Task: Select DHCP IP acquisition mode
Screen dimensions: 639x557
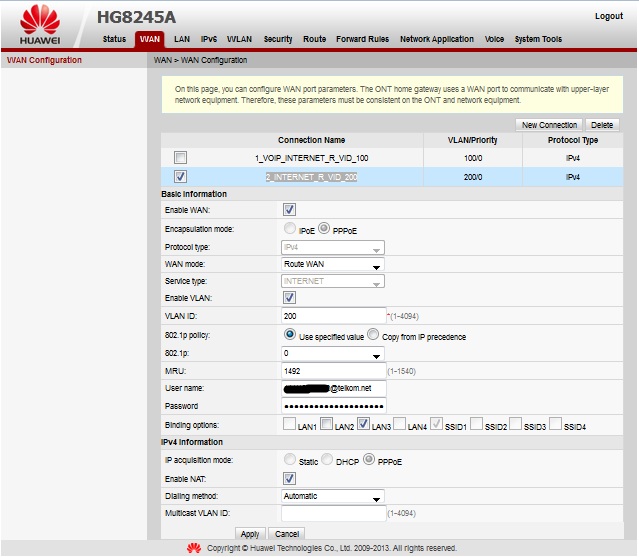Action: point(327,459)
